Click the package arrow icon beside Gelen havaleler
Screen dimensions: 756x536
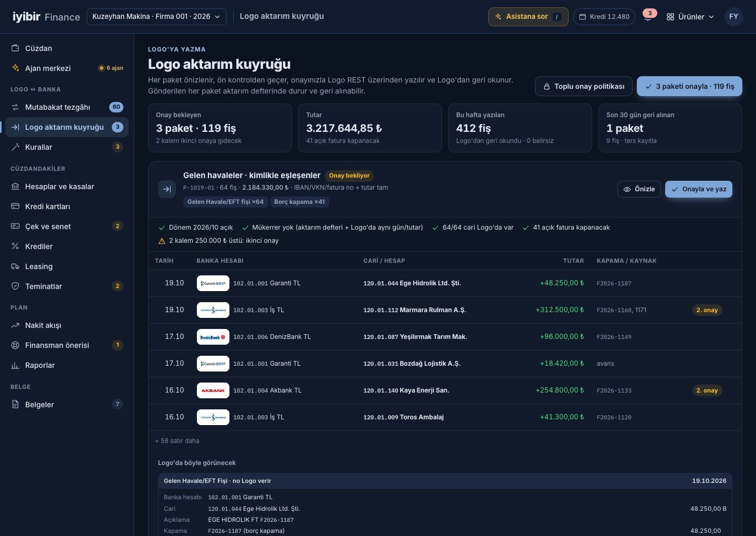(167, 189)
